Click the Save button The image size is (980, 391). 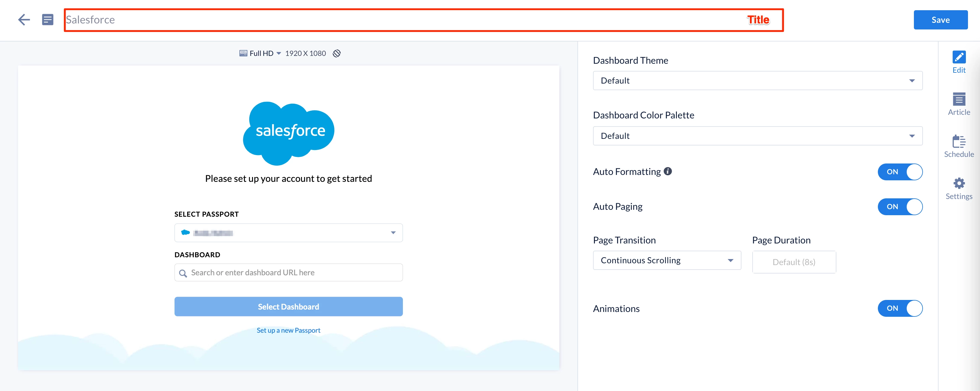coord(940,20)
